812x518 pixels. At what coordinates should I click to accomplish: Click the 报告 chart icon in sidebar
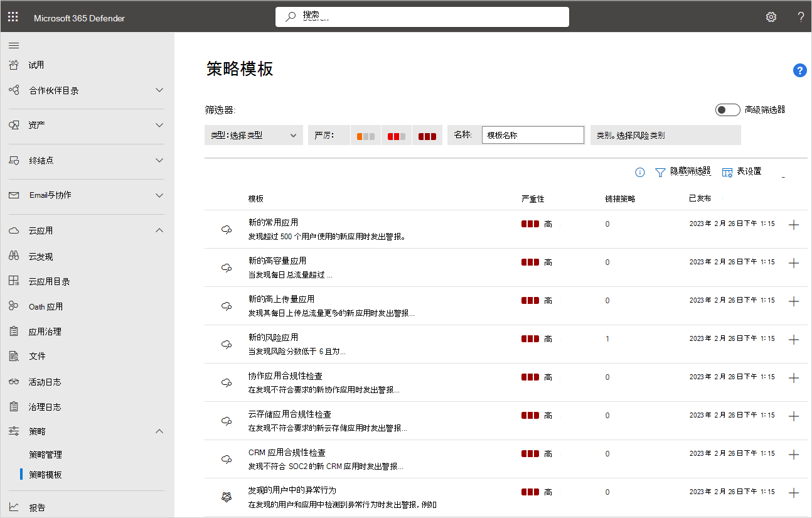[14, 507]
